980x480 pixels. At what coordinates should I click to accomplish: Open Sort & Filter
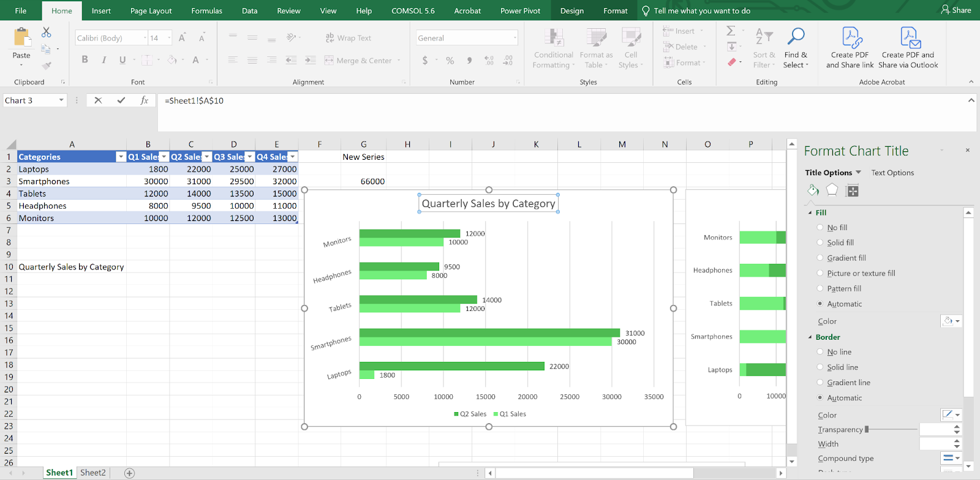(x=764, y=48)
